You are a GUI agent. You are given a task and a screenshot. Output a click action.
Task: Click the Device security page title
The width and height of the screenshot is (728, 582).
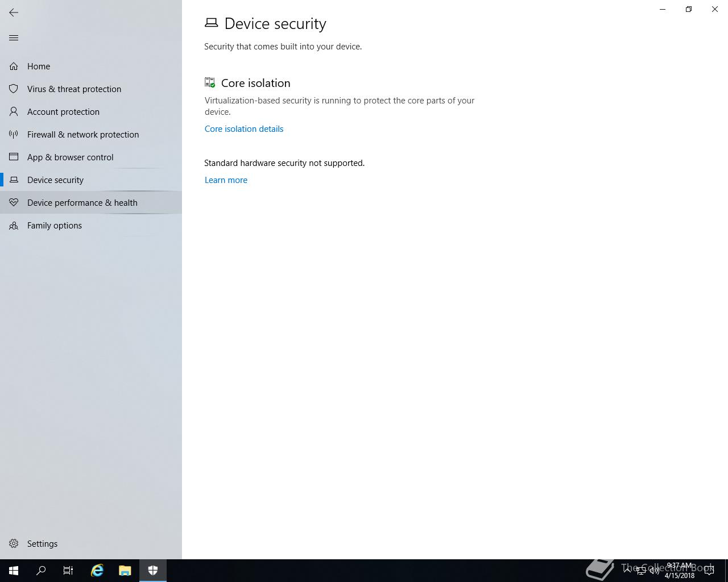point(275,24)
